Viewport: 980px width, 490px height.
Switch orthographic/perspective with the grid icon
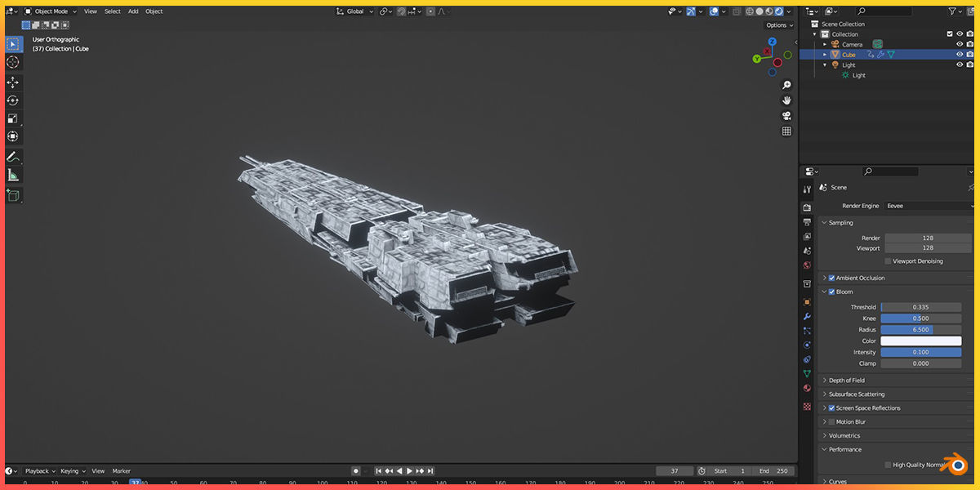[x=786, y=131]
